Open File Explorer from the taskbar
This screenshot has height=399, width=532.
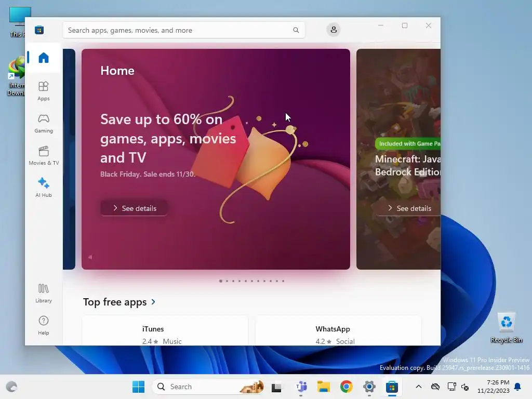point(323,387)
